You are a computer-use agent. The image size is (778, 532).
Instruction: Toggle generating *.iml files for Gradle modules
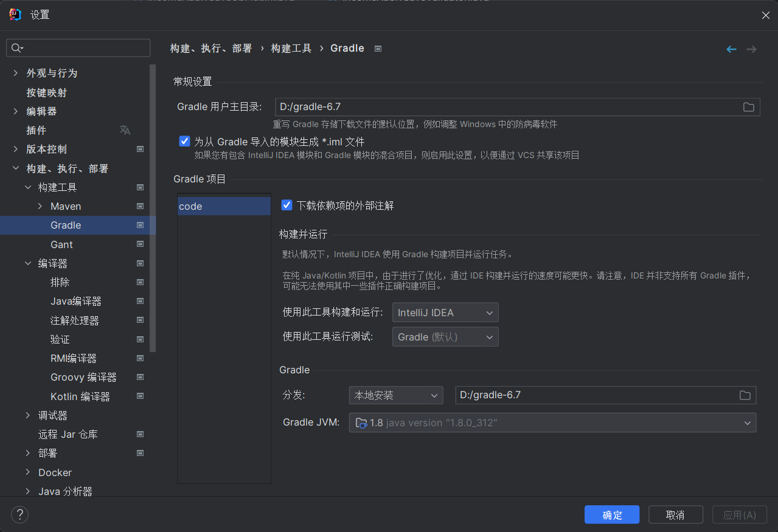(x=185, y=142)
